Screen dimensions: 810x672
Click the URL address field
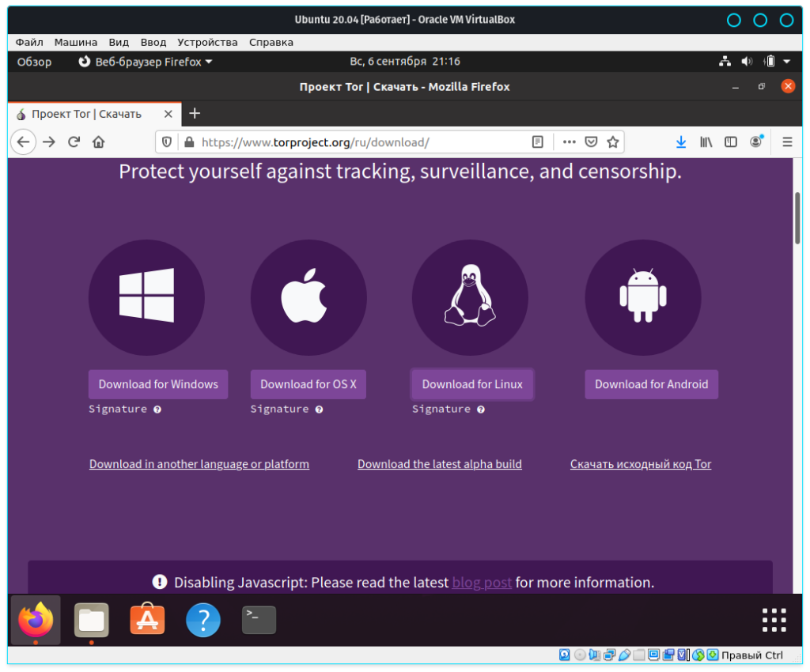(356, 142)
